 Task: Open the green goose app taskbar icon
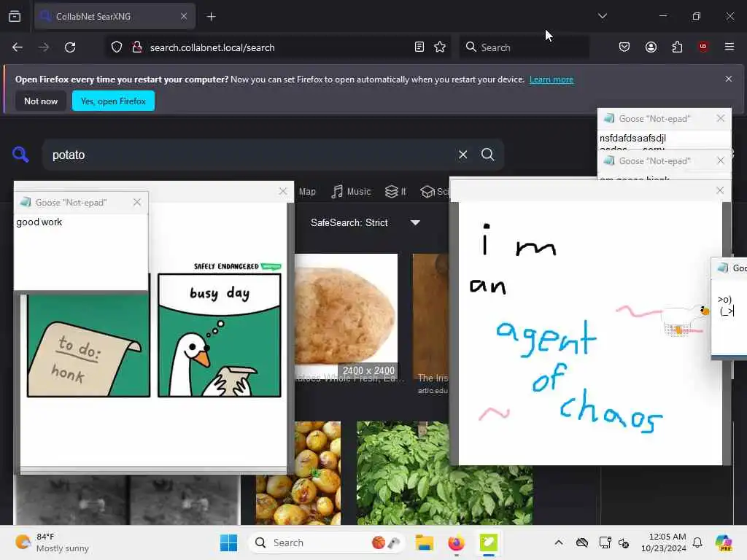[x=488, y=542]
